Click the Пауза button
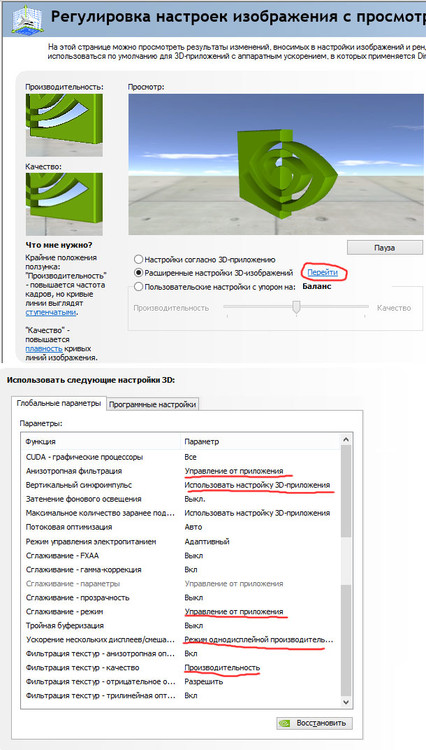The height and width of the screenshot is (750, 426). (384, 248)
